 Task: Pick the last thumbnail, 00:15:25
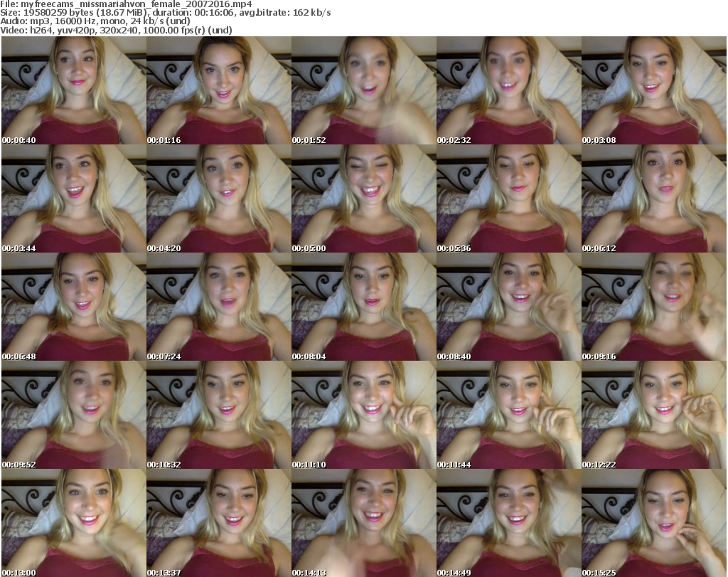(x=654, y=523)
